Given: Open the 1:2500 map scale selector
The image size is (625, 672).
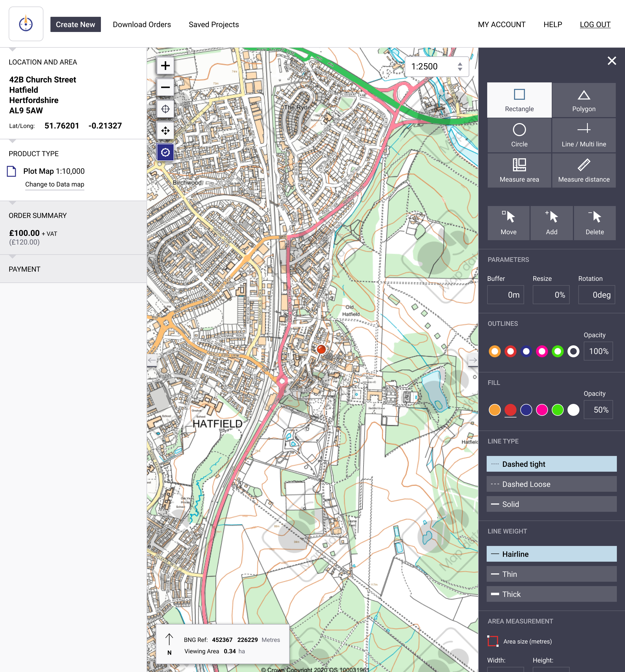Looking at the screenshot, I should coord(436,67).
